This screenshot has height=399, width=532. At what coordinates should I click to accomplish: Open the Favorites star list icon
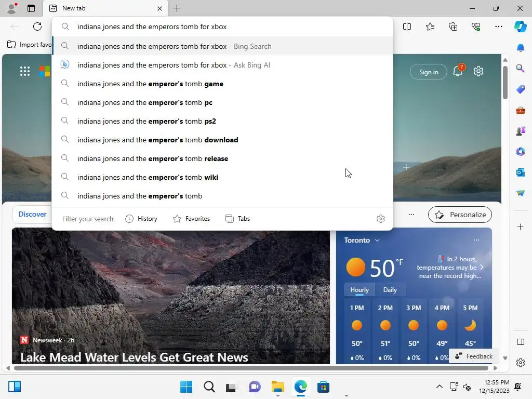430,26
